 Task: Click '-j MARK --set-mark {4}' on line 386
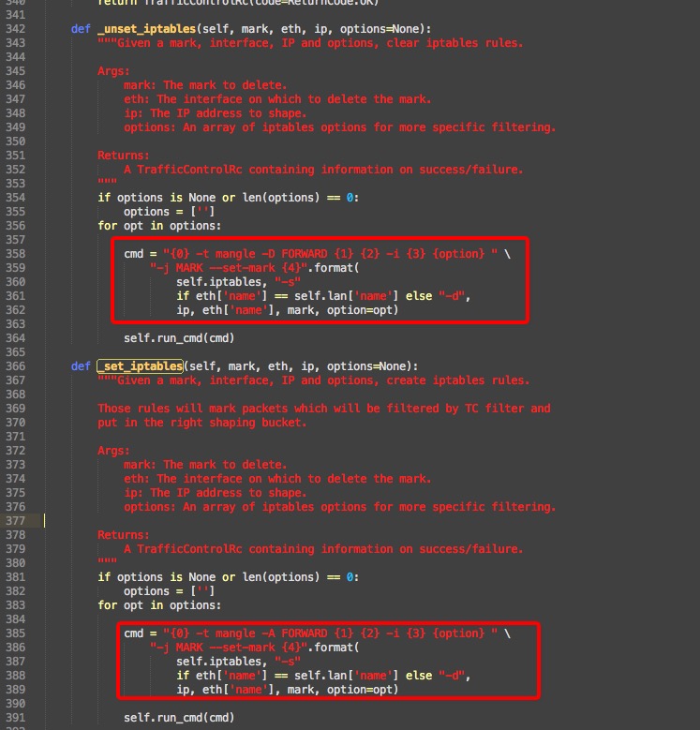tap(229, 648)
